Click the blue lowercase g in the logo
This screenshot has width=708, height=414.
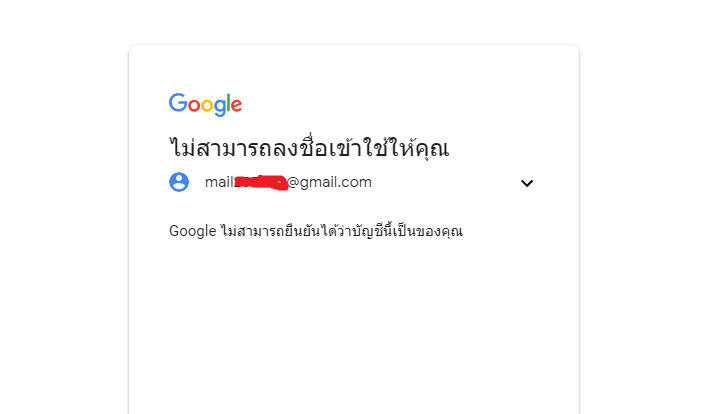pyautogui.click(x=220, y=108)
